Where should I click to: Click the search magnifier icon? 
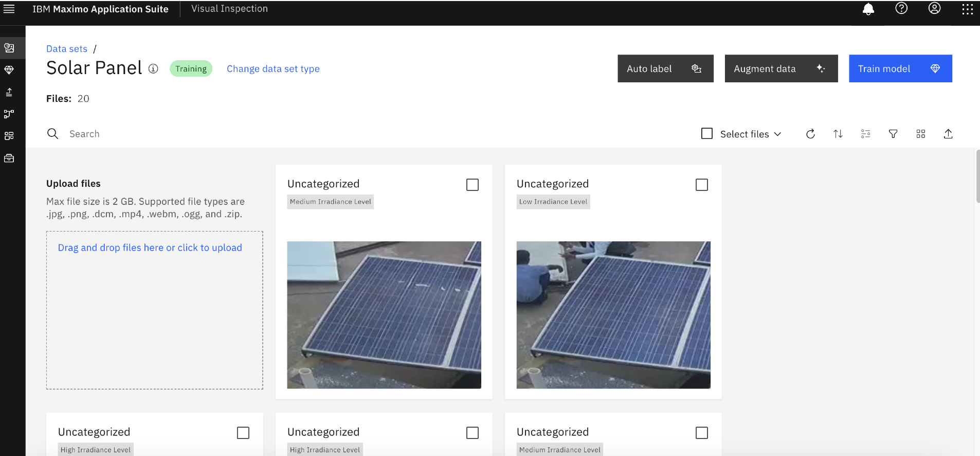click(x=52, y=134)
